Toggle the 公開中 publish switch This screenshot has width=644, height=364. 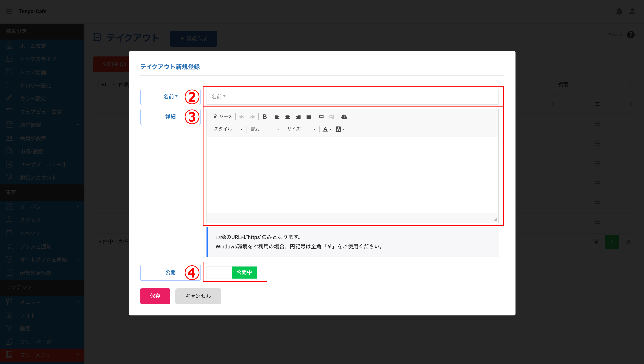(x=231, y=272)
